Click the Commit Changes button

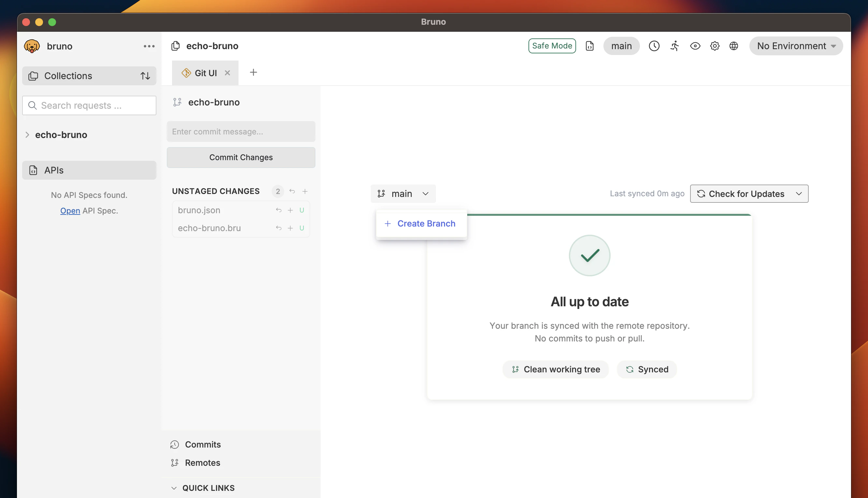coord(240,157)
